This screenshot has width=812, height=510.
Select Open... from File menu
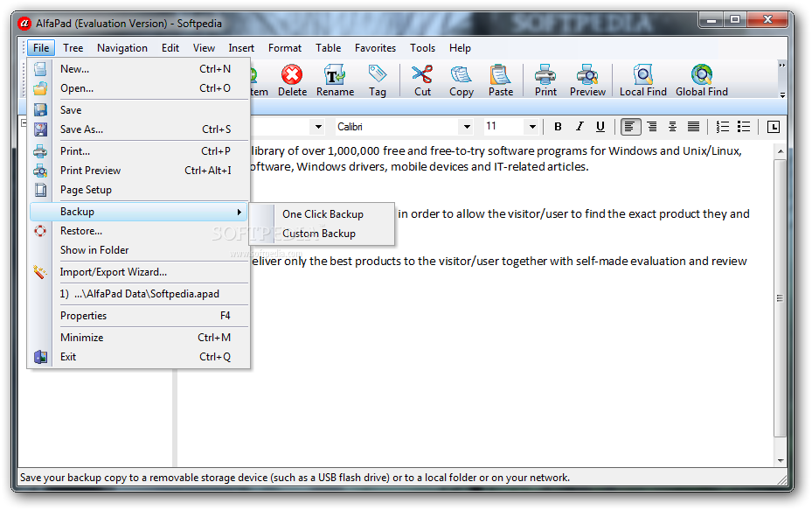click(139, 88)
